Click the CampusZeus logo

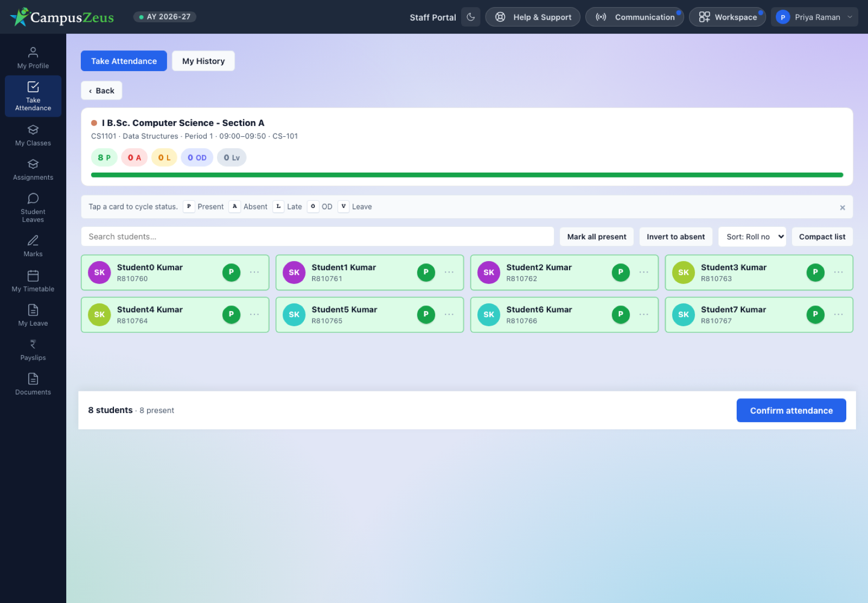click(62, 17)
